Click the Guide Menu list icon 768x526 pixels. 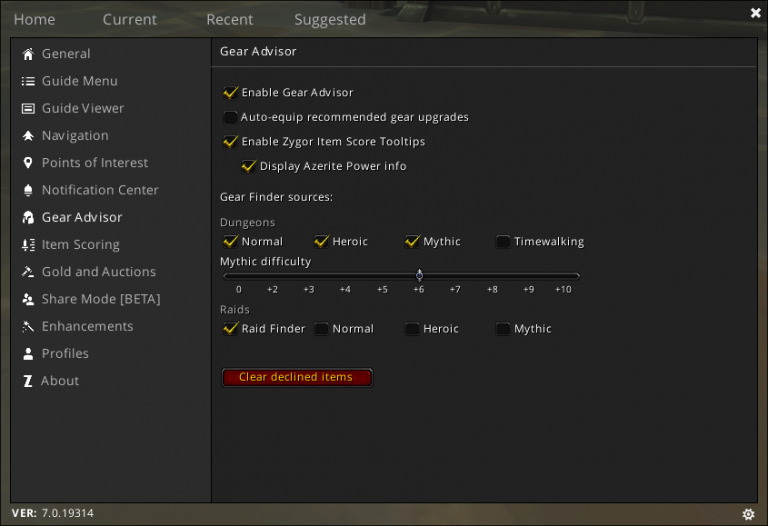coord(28,81)
